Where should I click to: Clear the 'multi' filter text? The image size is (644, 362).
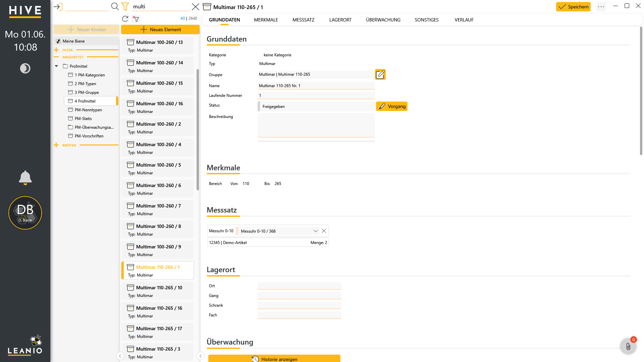196,7
